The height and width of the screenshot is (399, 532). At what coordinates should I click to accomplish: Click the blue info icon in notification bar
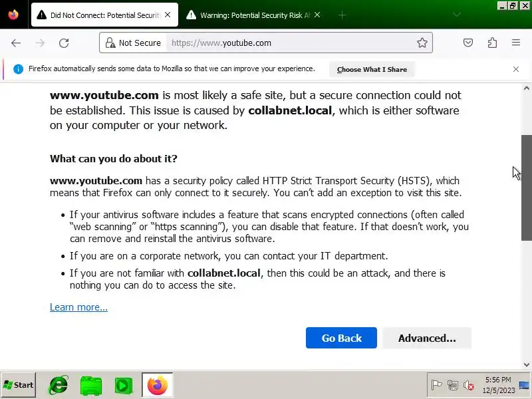tap(18, 69)
